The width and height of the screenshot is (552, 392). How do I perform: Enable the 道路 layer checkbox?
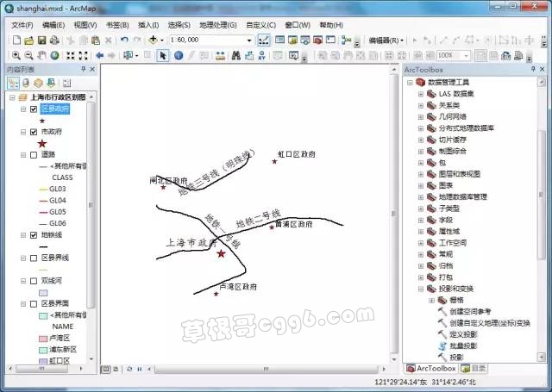[x=34, y=155]
